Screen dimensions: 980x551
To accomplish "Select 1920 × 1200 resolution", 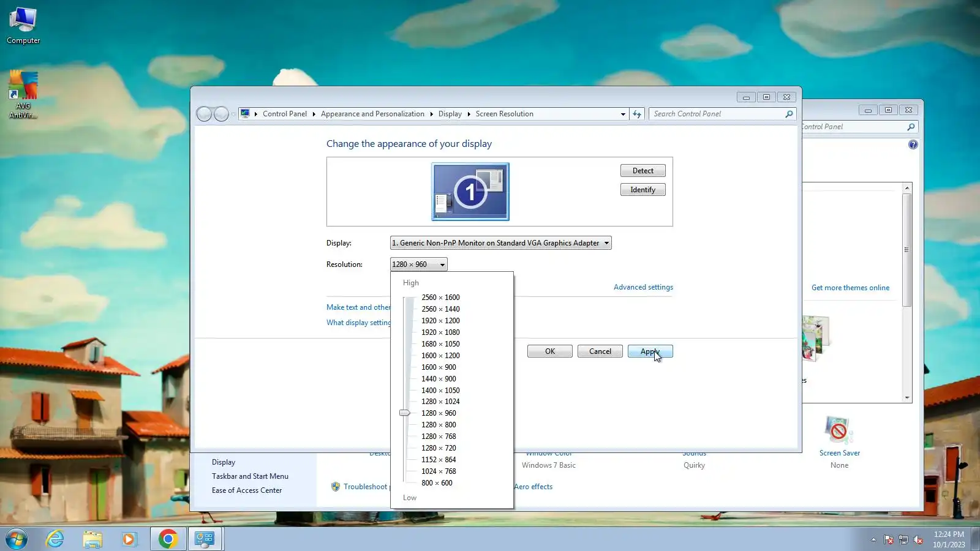I will [440, 321].
